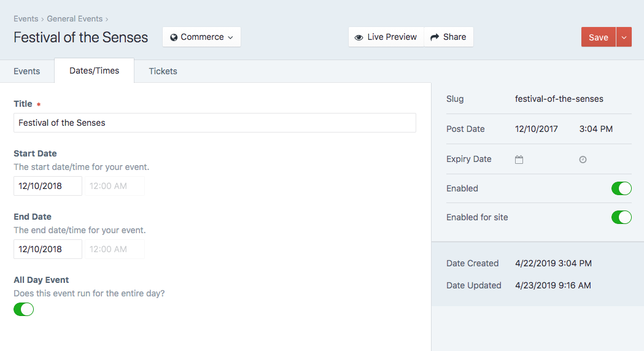Toggle the All Day Event switch
The width and height of the screenshot is (644, 351).
[24, 309]
